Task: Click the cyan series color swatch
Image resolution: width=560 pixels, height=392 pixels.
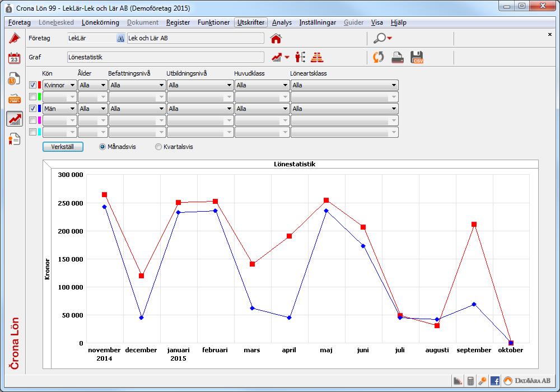Action: point(39,132)
